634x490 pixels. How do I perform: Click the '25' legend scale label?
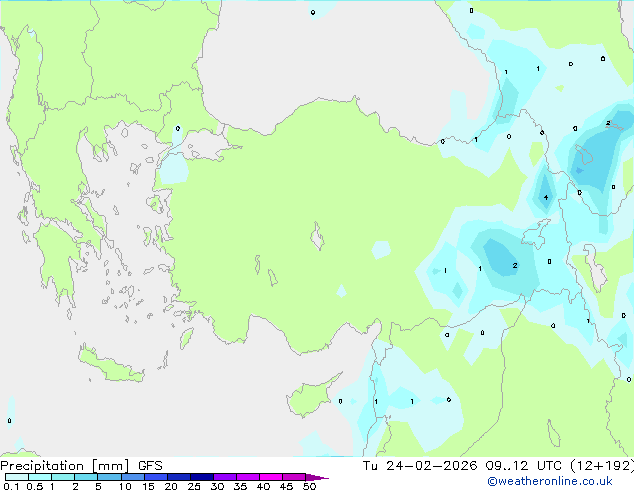194,486
